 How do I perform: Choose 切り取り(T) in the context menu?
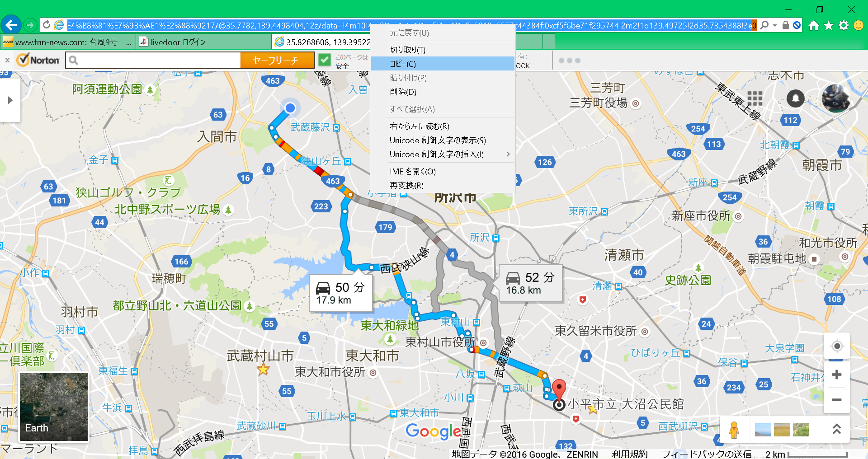tap(443, 50)
